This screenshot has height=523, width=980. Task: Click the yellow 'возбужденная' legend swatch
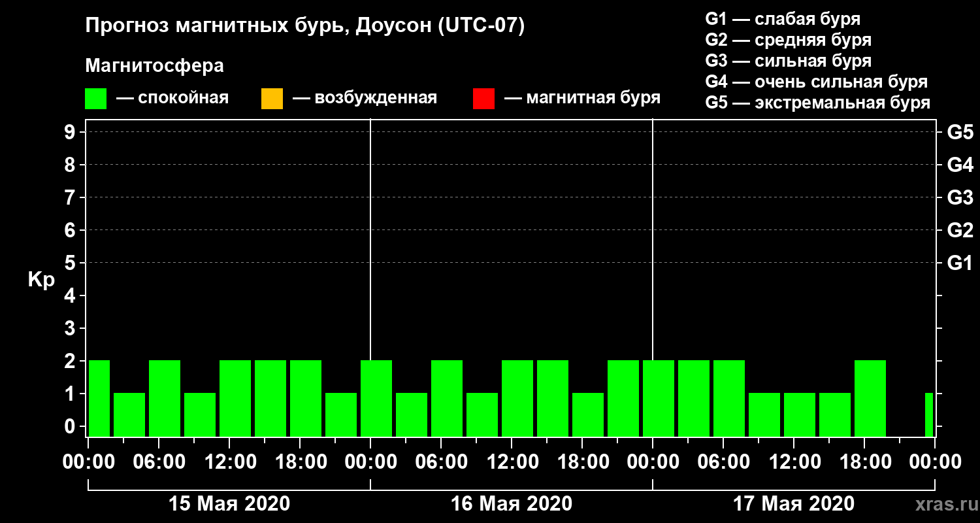pyautogui.click(x=272, y=99)
